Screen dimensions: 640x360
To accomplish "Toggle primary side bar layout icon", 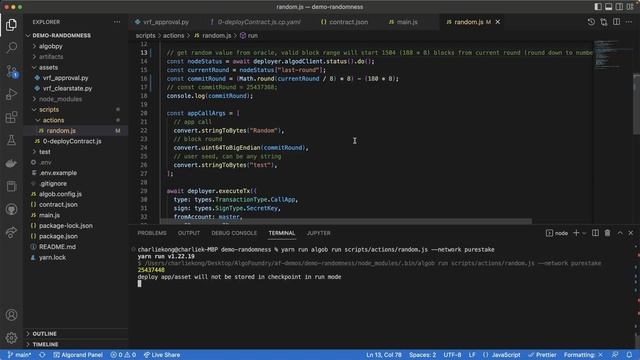I will tap(598, 7).
